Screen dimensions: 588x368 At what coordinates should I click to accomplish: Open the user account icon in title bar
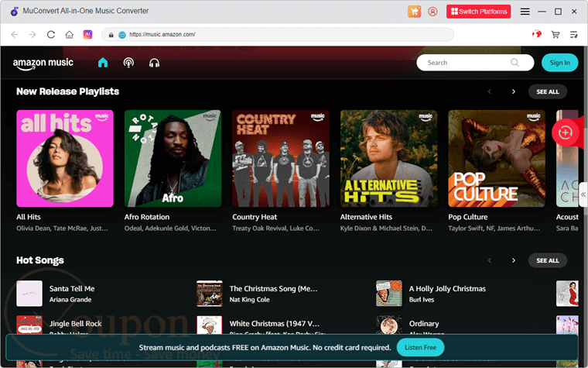pos(432,12)
